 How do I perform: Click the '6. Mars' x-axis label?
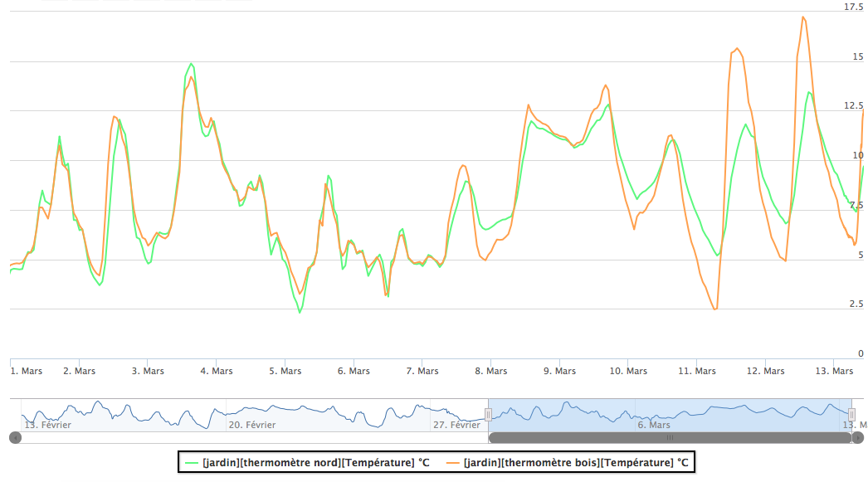coord(354,371)
